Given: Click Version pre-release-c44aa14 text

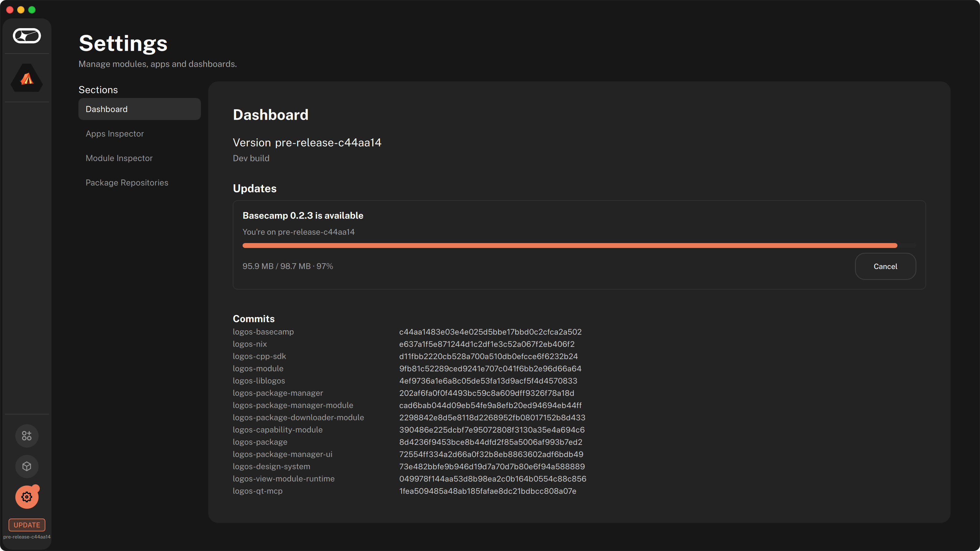Looking at the screenshot, I should (x=307, y=143).
